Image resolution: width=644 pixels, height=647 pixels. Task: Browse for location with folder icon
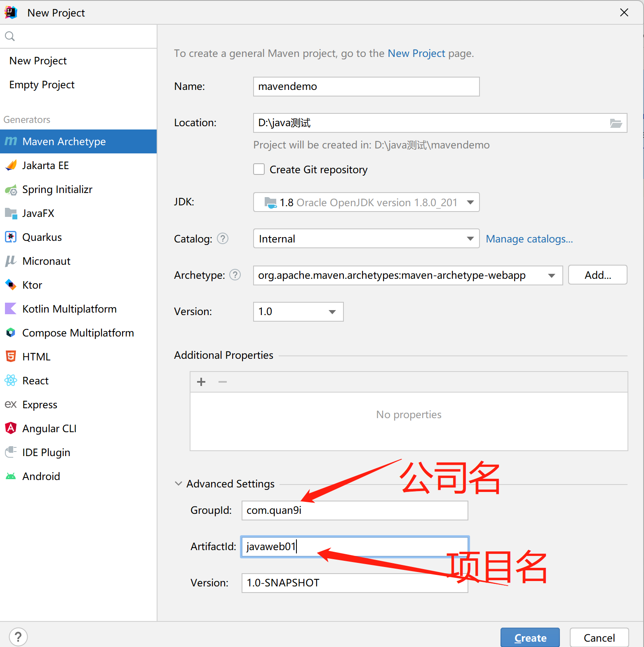coord(616,123)
